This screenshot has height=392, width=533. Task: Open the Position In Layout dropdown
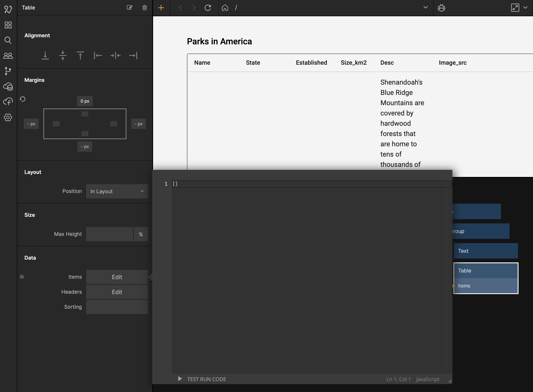click(x=117, y=191)
